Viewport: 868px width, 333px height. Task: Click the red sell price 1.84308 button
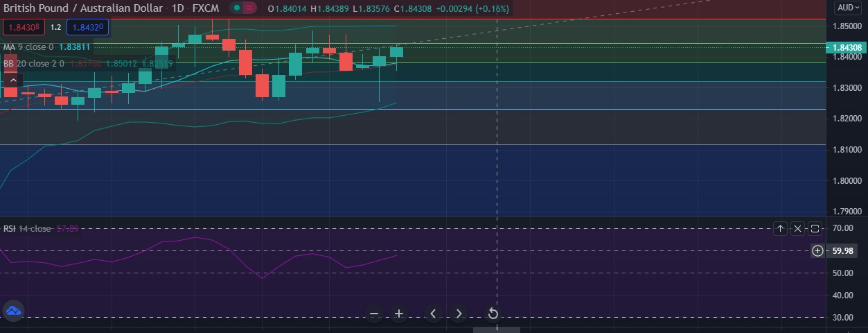point(24,28)
